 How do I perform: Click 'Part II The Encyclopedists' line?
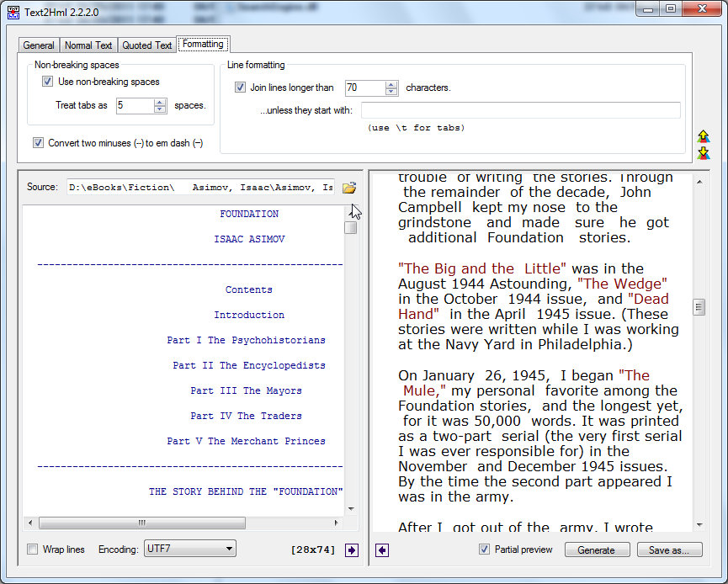tap(249, 366)
